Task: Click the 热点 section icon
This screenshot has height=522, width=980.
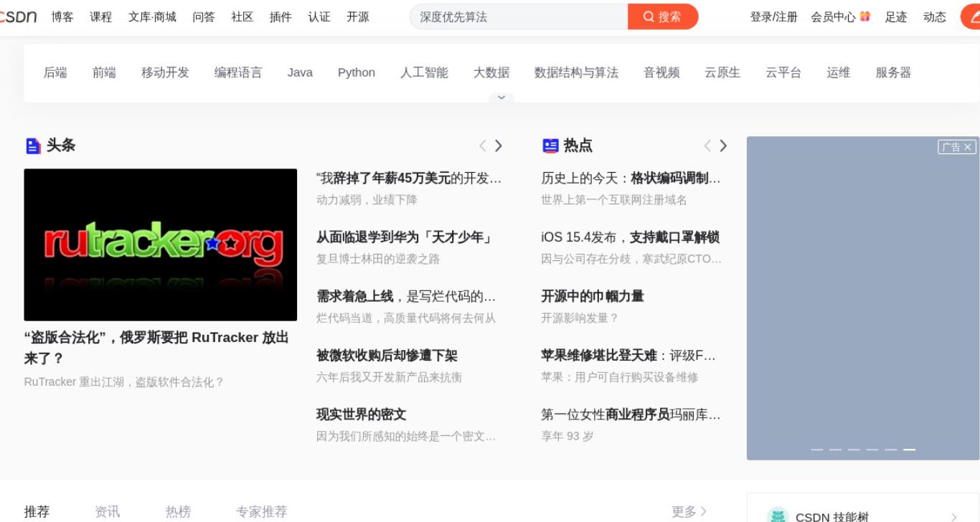Action: pyautogui.click(x=550, y=146)
